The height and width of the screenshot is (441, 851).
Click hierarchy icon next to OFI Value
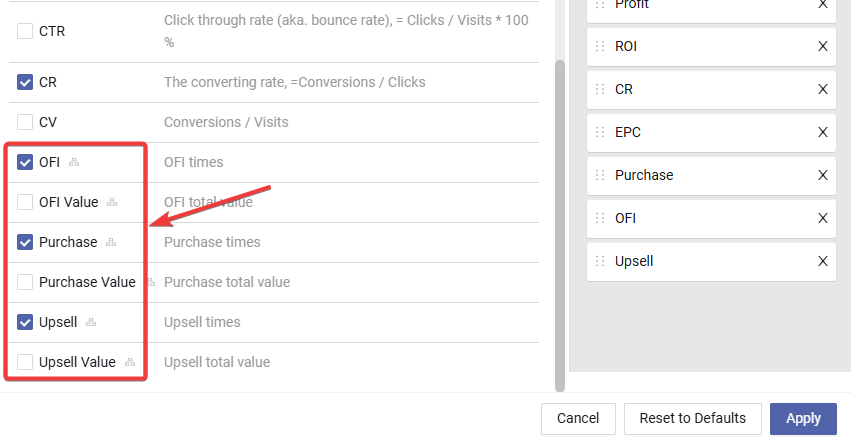tap(112, 202)
